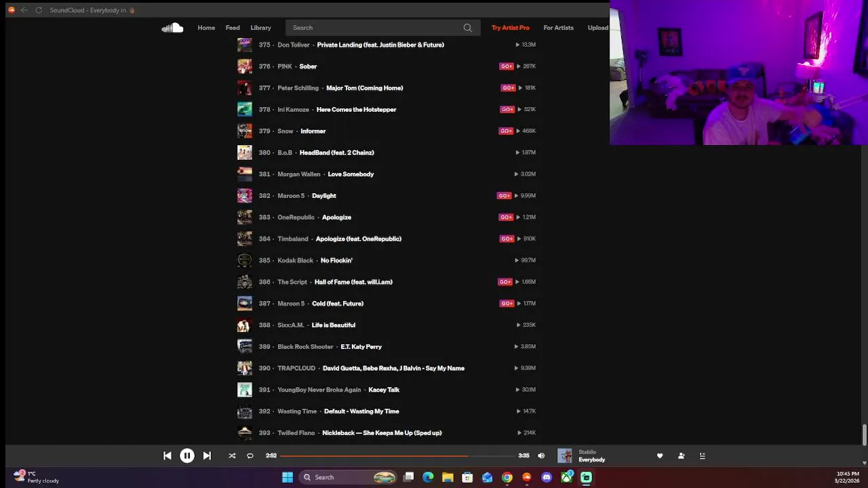Image resolution: width=868 pixels, height=488 pixels.
Task: Open track Nickleback — She Keeps Me Up
Action: (382, 433)
